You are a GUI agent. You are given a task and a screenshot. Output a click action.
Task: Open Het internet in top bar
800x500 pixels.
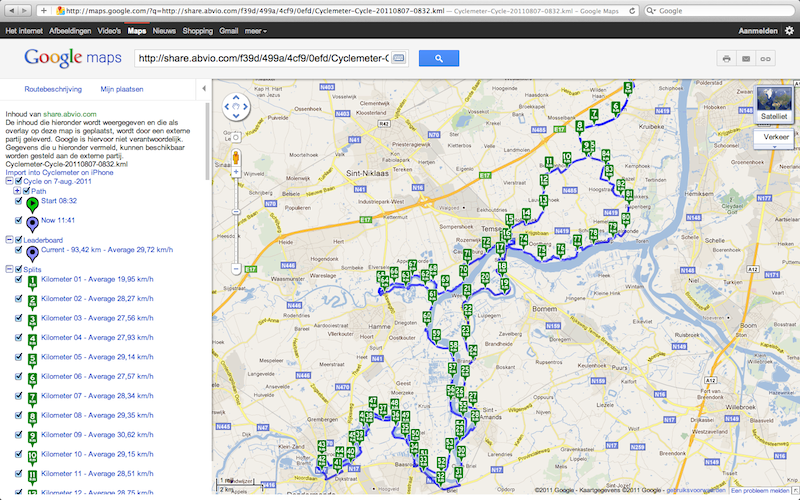click(24, 31)
